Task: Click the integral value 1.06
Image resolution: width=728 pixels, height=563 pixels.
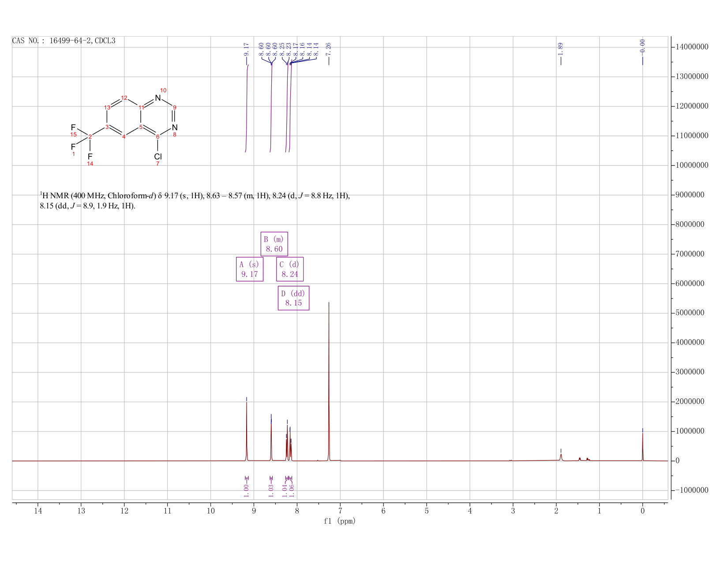Action: pyautogui.click(x=292, y=490)
